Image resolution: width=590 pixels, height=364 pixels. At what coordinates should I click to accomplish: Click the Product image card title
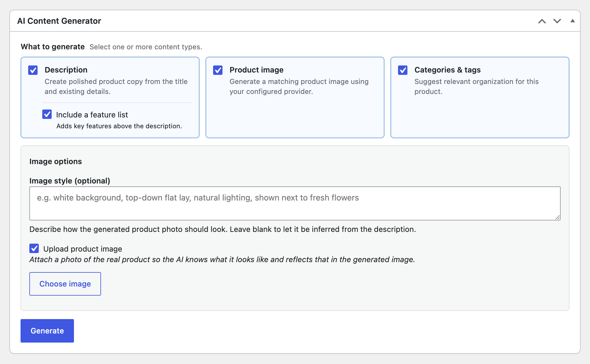(257, 70)
